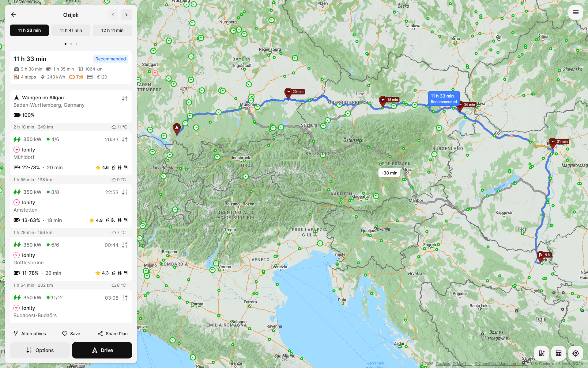Open route Options
588x368 pixels.
coord(40,350)
